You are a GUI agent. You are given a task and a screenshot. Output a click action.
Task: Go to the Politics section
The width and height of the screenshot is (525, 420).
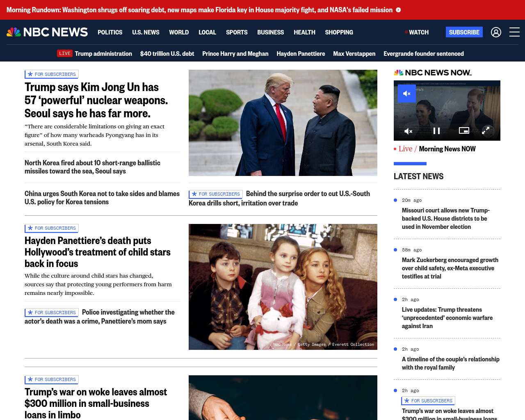[x=110, y=32]
